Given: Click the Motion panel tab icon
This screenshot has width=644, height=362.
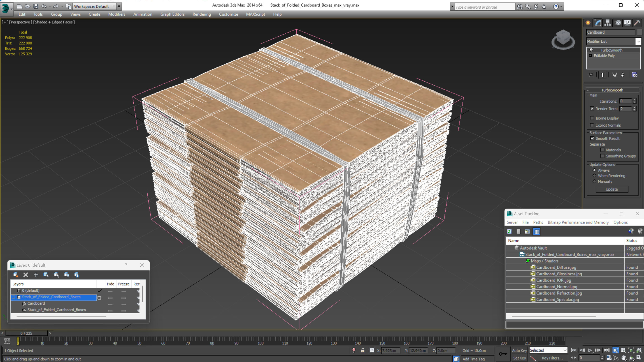Looking at the screenshot, I should pos(618,23).
